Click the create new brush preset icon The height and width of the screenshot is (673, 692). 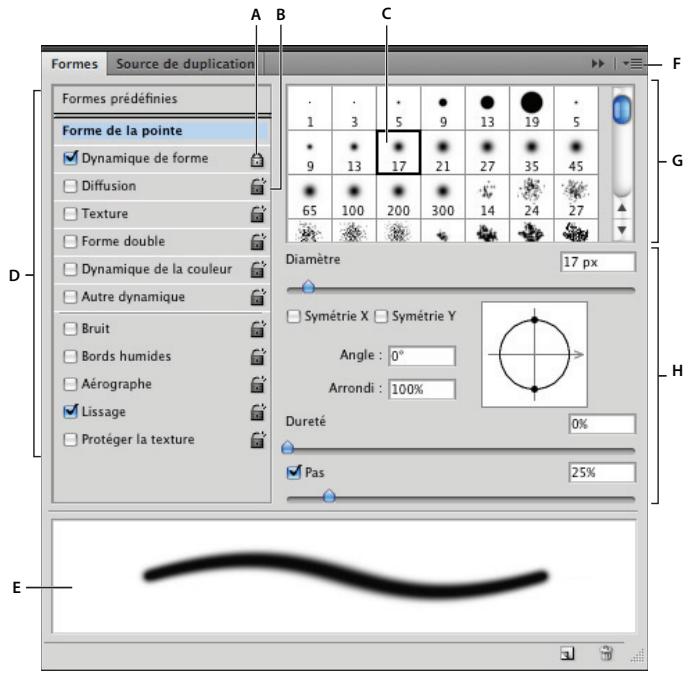point(568,653)
